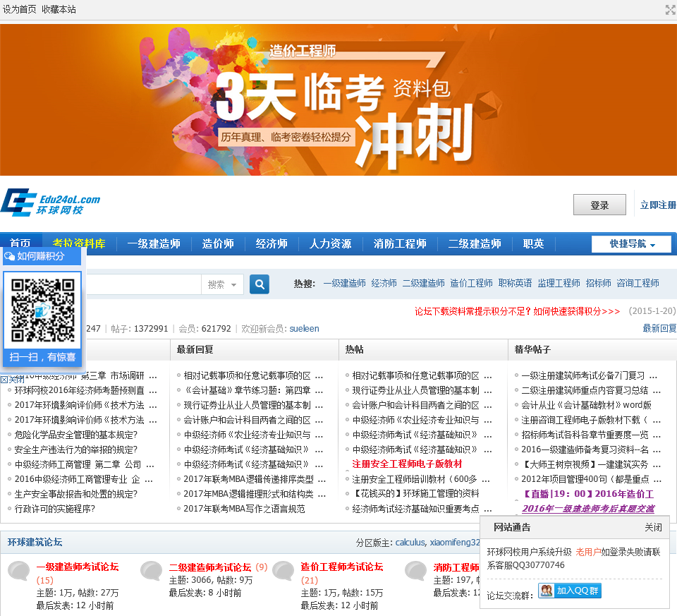677x616 pixels.
Task: Open the orange 3天临考冲刺 banner
Action: tap(338, 99)
